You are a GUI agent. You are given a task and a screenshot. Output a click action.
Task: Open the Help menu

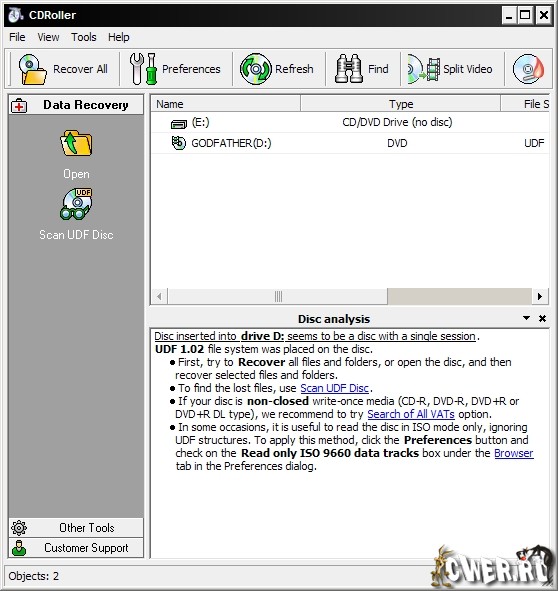[x=119, y=37]
